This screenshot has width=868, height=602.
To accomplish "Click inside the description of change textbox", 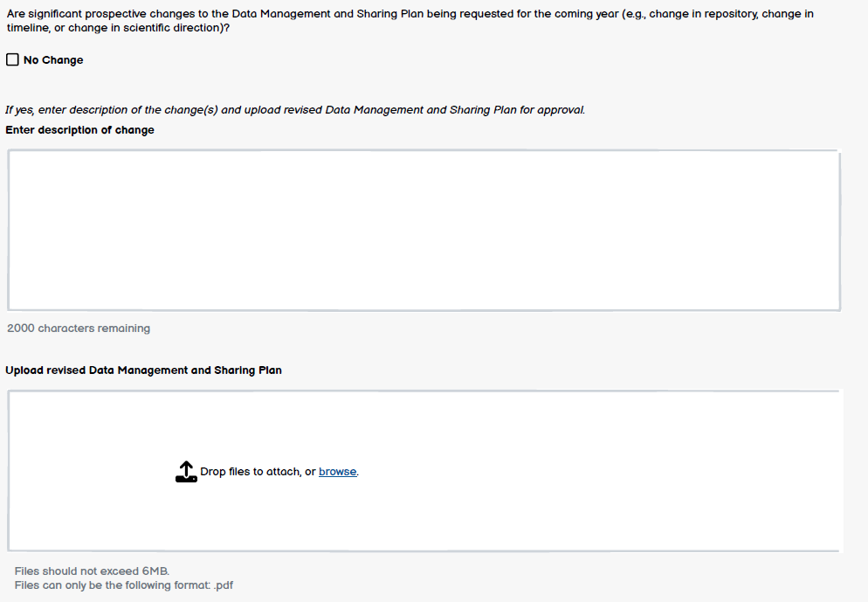I will 424,230.
